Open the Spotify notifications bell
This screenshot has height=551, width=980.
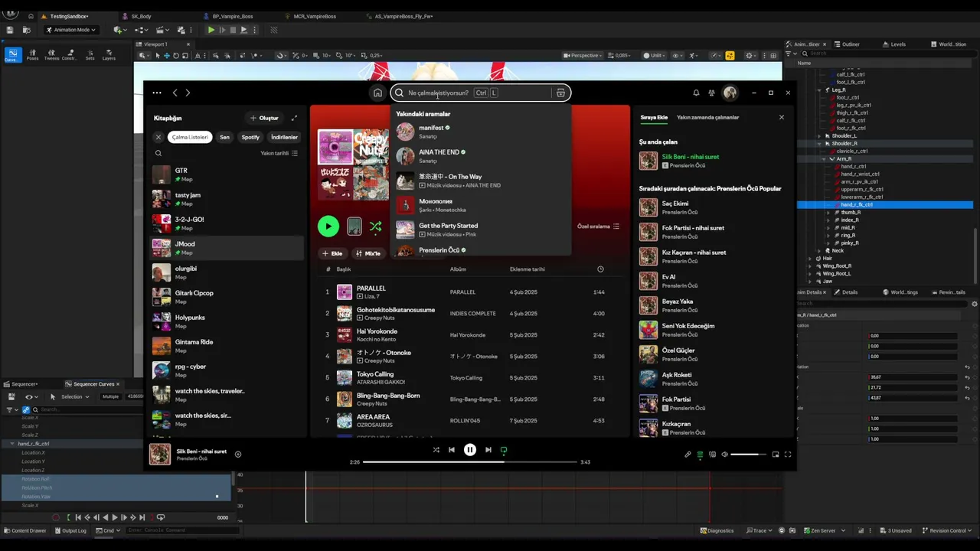(x=696, y=93)
